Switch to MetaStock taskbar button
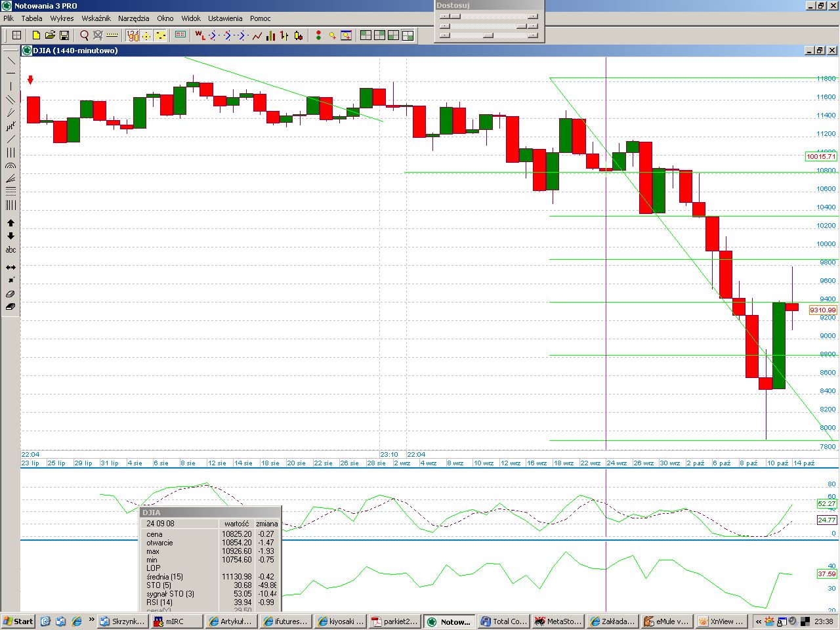The image size is (840, 630). pos(557,621)
